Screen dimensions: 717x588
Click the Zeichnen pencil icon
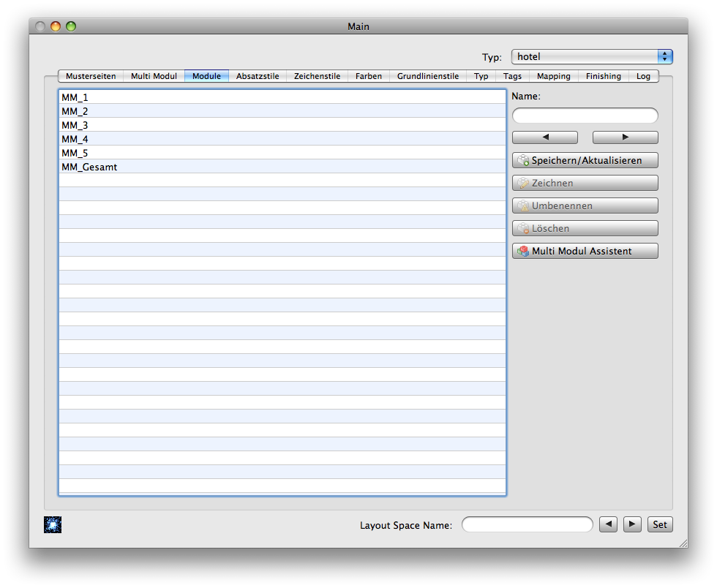(524, 183)
